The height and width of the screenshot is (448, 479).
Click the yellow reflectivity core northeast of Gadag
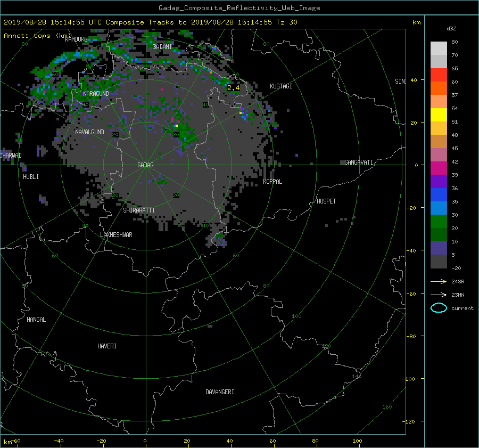pyautogui.click(x=177, y=126)
